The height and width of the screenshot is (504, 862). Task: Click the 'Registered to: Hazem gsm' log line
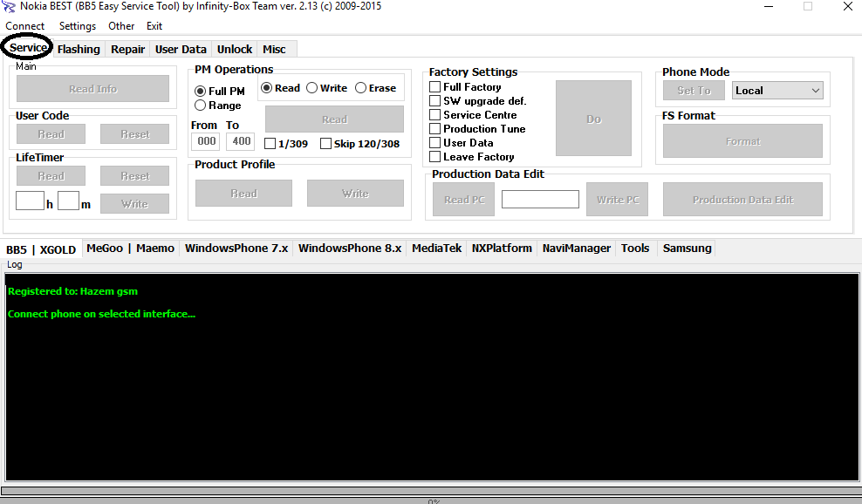[x=72, y=291]
